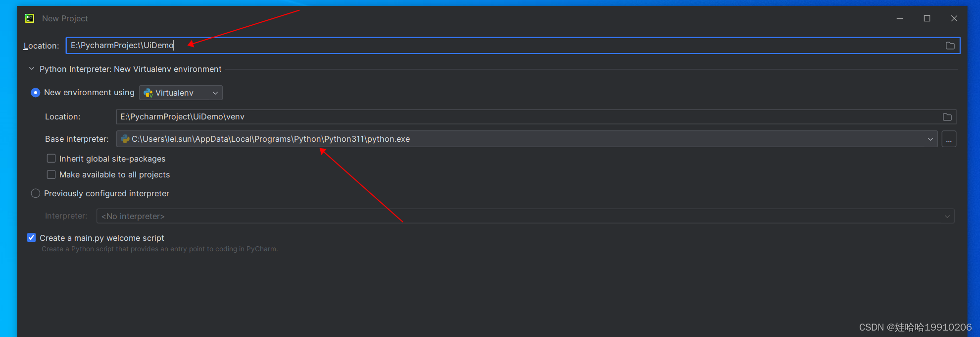980x337 pixels.
Task: Click the Python icon in Base interpreter field
Action: (x=125, y=139)
